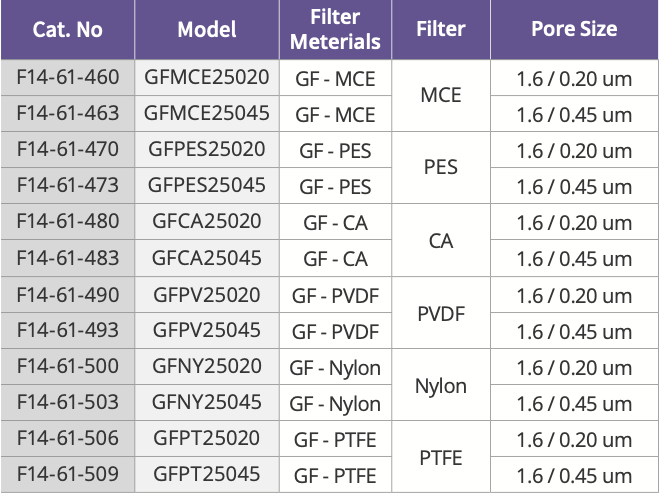
Task: Click catalog number F14-61-506
Action: click(68, 438)
